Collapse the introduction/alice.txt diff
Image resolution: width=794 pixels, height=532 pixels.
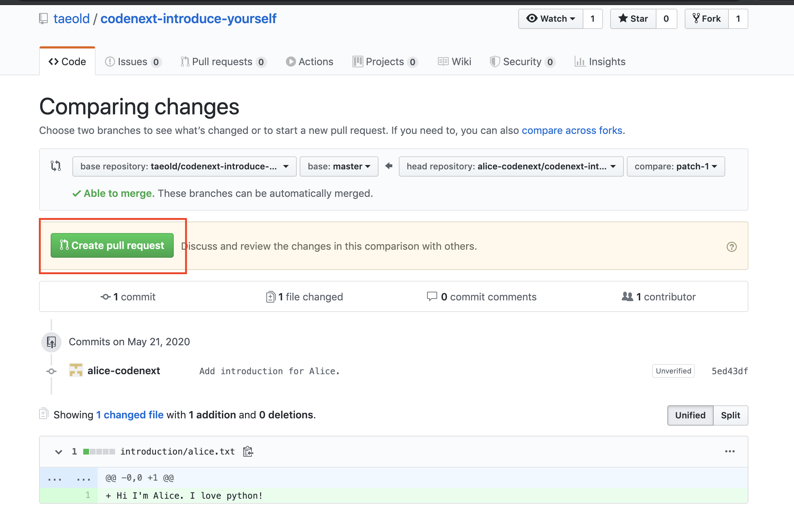[x=58, y=451]
